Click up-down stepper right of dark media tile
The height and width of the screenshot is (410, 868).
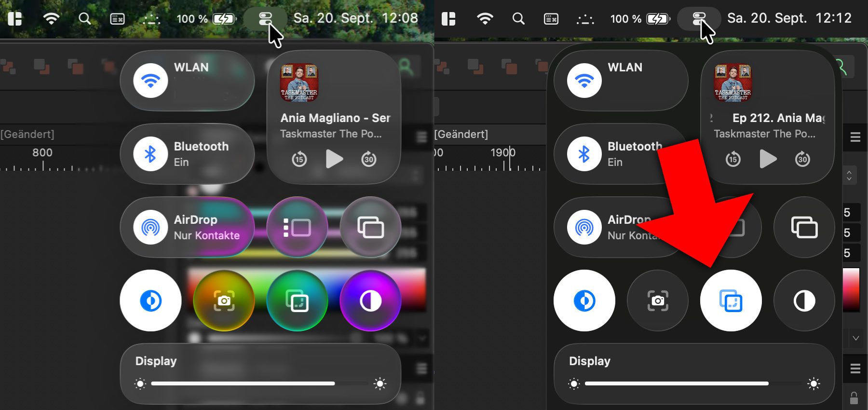[x=849, y=176]
